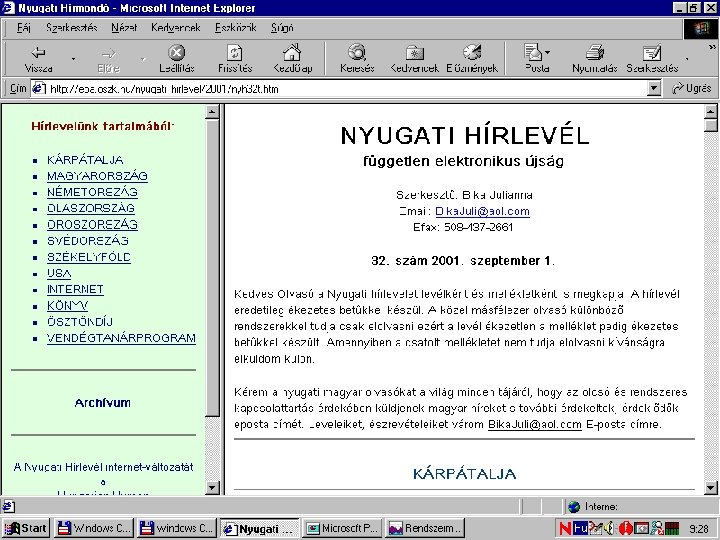Go back with the Vissza arrow button
Image resolution: width=720 pixels, height=540 pixels.
coord(39,59)
